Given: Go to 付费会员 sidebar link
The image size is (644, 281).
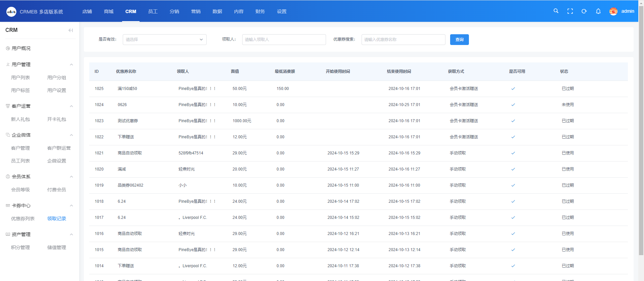Looking at the screenshot, I should pos(57,190).
